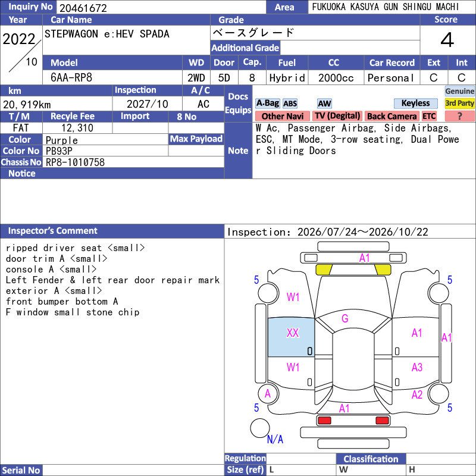Image resolution: width=476 pixels, height=476 pixels.
Task: Select the AW equipment badge
Action: pyautogui.click(x=324, y=104)
